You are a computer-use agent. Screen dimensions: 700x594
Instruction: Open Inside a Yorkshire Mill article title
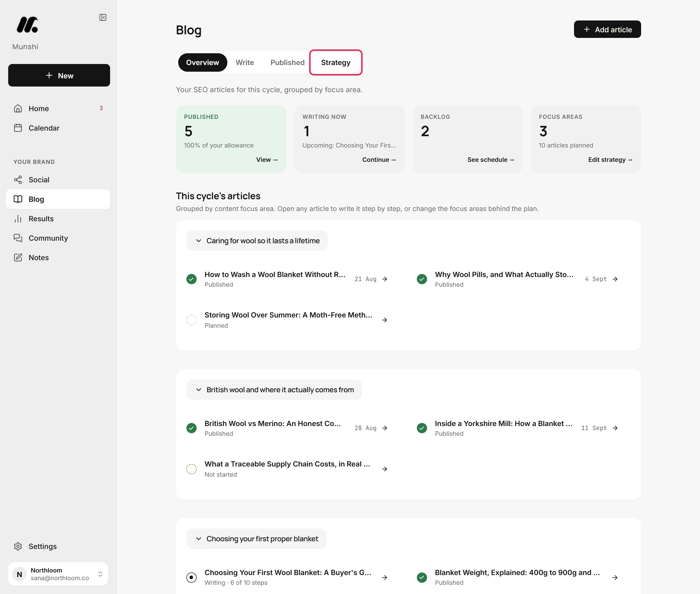504,424
